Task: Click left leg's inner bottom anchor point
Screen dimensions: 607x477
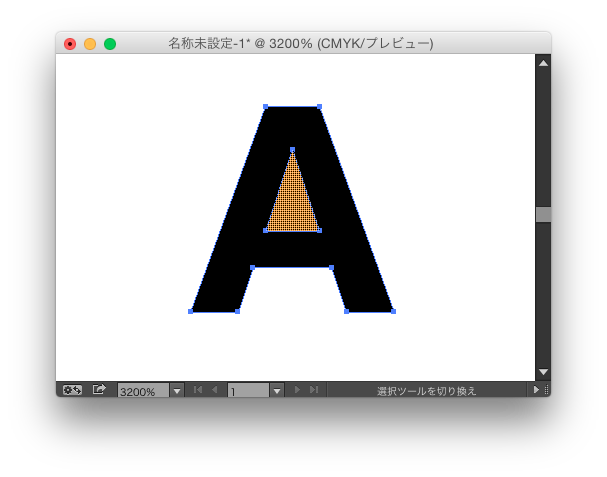Action: (238, 312)
